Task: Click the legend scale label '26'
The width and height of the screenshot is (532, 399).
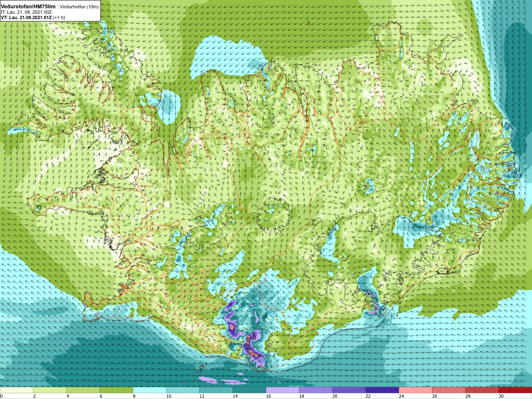Action: pyautogui.click(x=435, y=396)
